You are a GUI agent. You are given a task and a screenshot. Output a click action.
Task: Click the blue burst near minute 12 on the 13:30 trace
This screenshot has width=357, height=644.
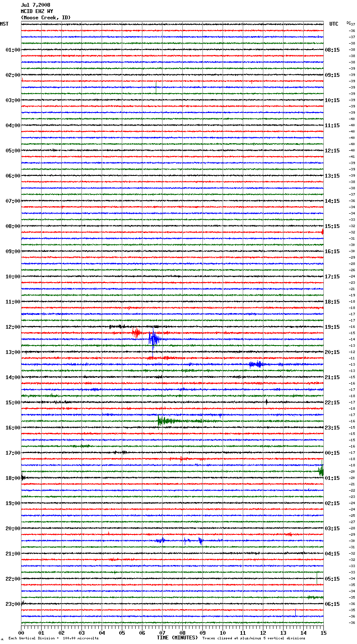tap(256, 364)
